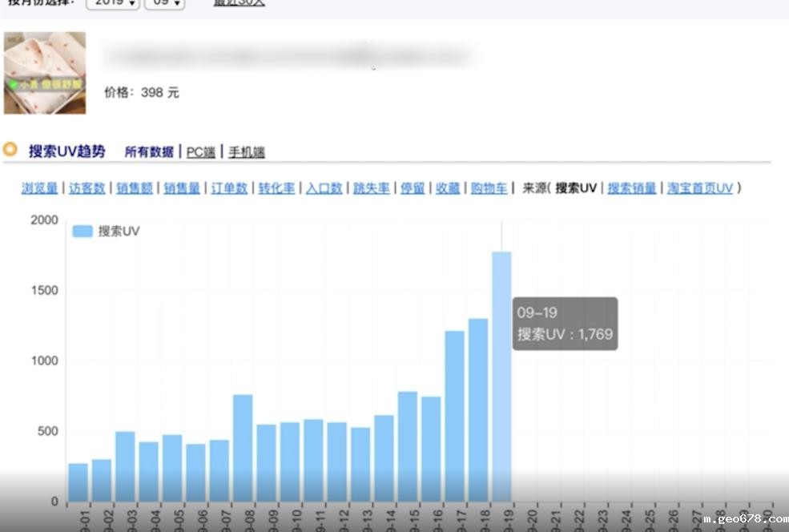Open the 购物车 metric view
The width and height of the screenshot is (789, 532).
489,188
